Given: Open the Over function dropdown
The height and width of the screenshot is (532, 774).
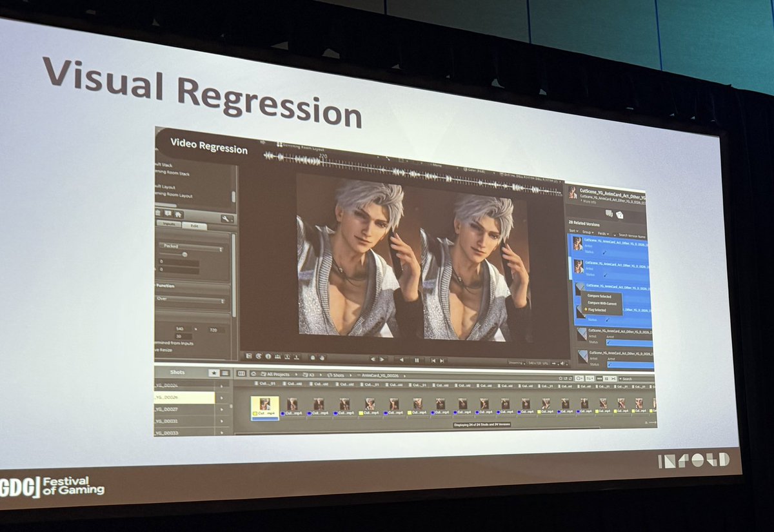Looking at the screenshot, I should point(190,299).
